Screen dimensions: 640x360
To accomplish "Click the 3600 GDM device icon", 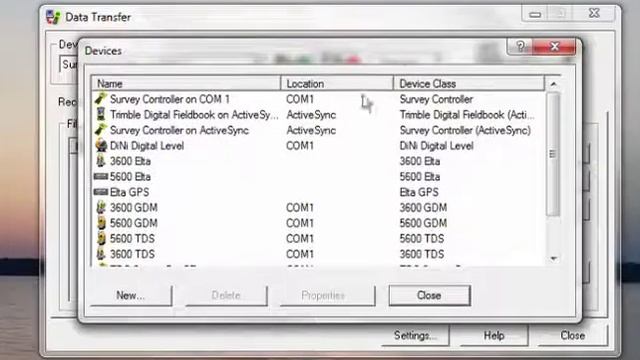I will [x=101, y=207].
